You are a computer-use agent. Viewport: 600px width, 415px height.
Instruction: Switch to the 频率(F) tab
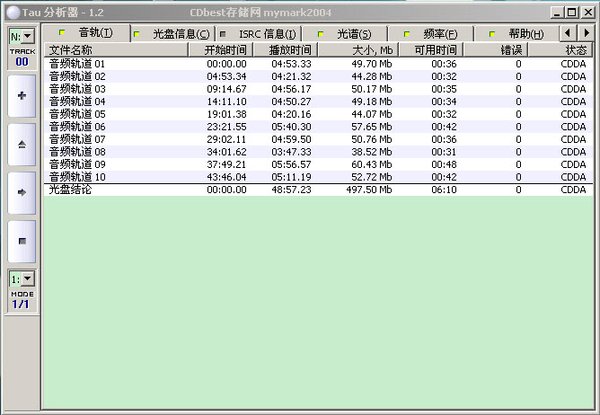[x=431, y=34]
